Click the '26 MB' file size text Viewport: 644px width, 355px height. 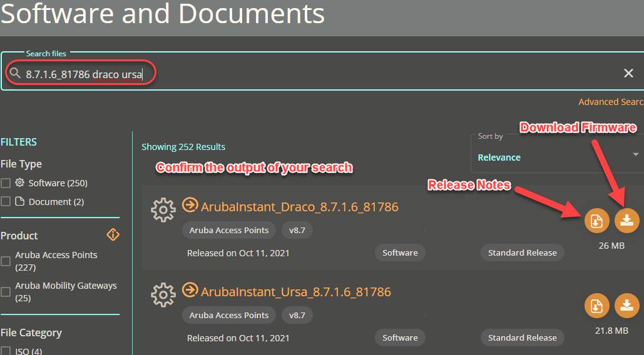click(x=611, y=246)
